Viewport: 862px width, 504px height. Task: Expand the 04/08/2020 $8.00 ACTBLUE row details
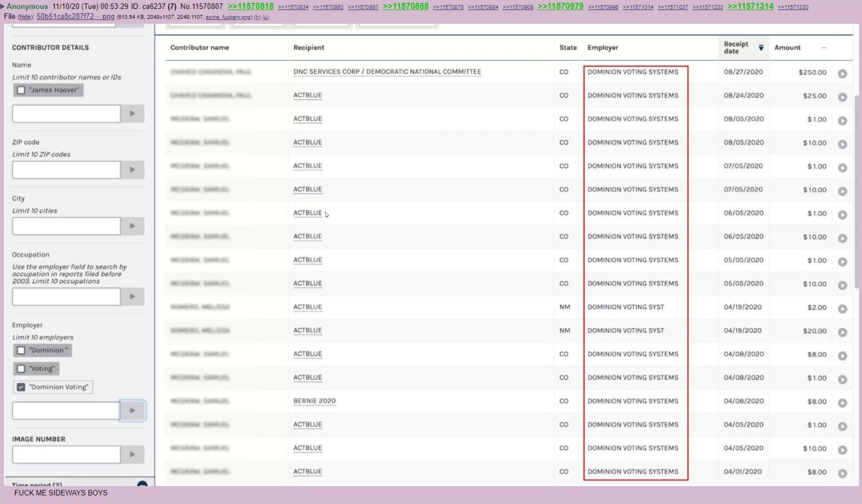coord(842,356)
